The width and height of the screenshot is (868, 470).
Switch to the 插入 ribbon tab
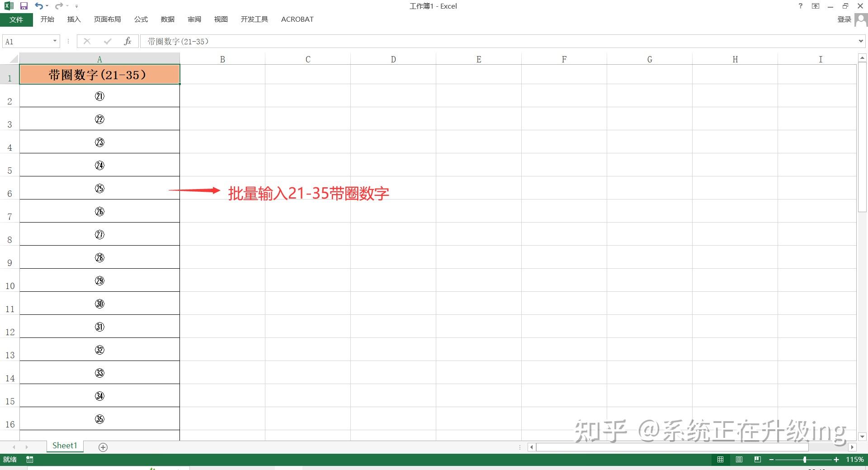(x=74, y=19)
